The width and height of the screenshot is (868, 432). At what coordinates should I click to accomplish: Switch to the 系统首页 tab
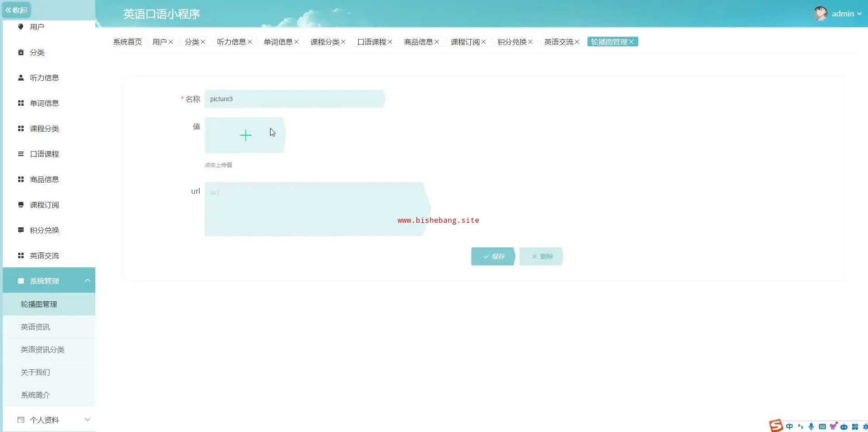click(128, 42)
